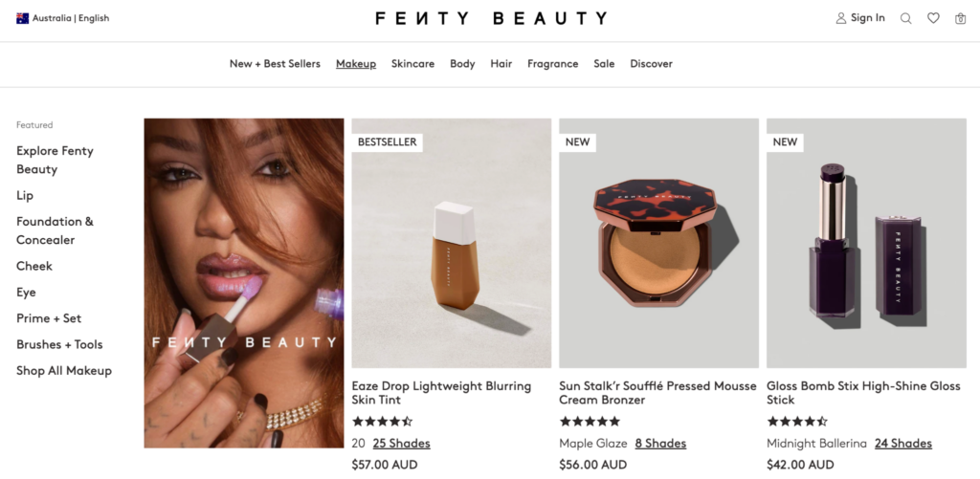980x479 pixels.
Task: Open the shopping bag icon
Action: [961, 18]
